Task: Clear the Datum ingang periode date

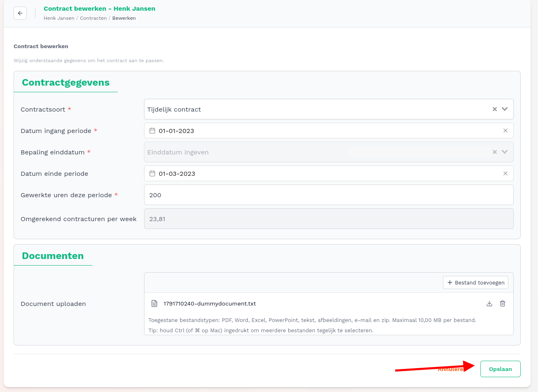Action: (x=505, y=131)
